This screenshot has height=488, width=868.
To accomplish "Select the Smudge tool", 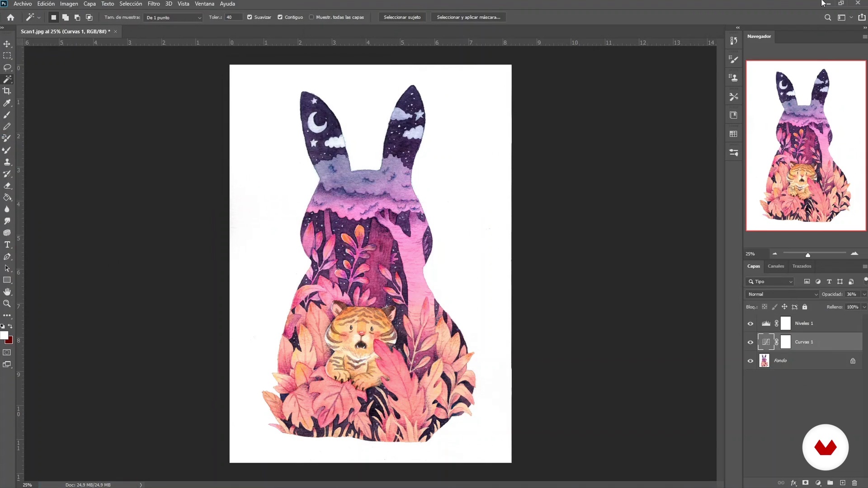I will 7,221.
